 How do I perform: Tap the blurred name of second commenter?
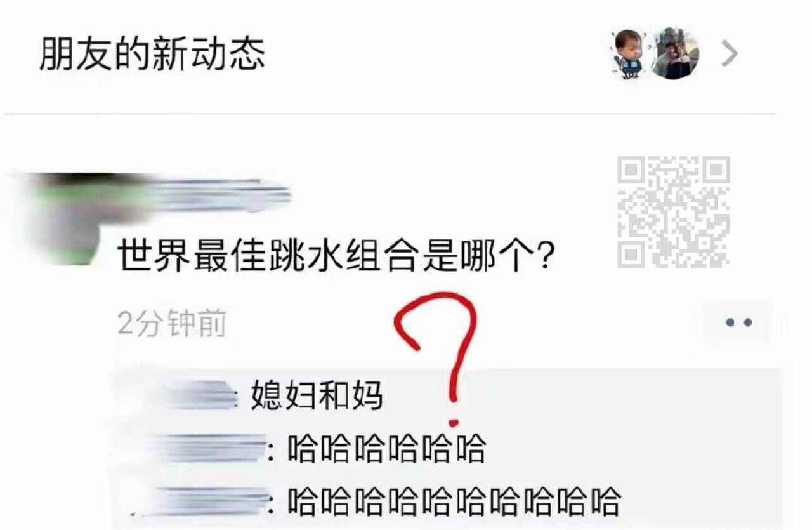pos(209,449)
